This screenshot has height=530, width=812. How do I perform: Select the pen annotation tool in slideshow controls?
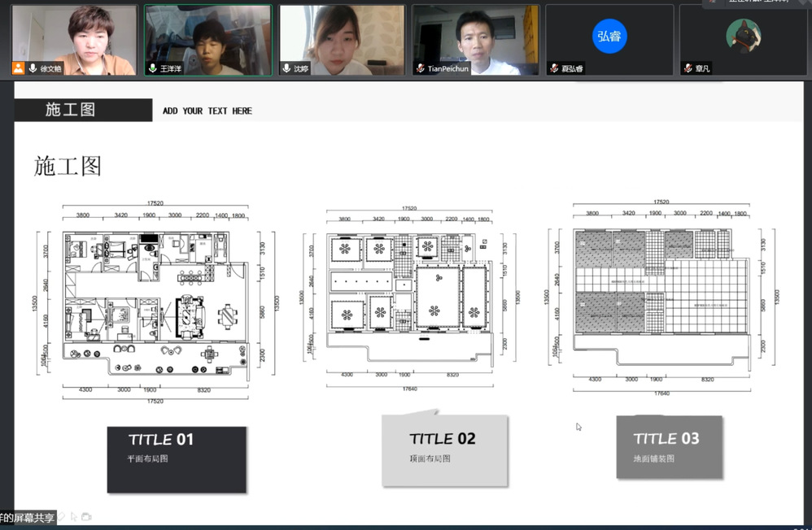(x=60, y=516)
